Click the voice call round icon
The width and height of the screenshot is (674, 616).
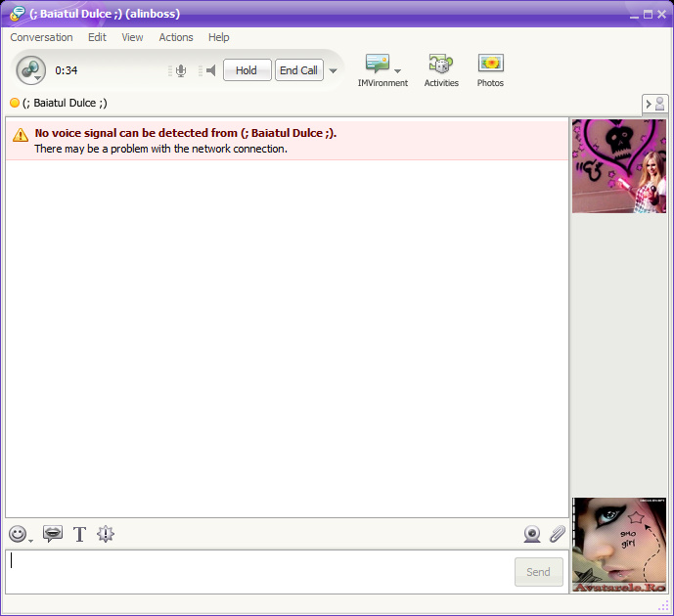click(x=31, y=70)
